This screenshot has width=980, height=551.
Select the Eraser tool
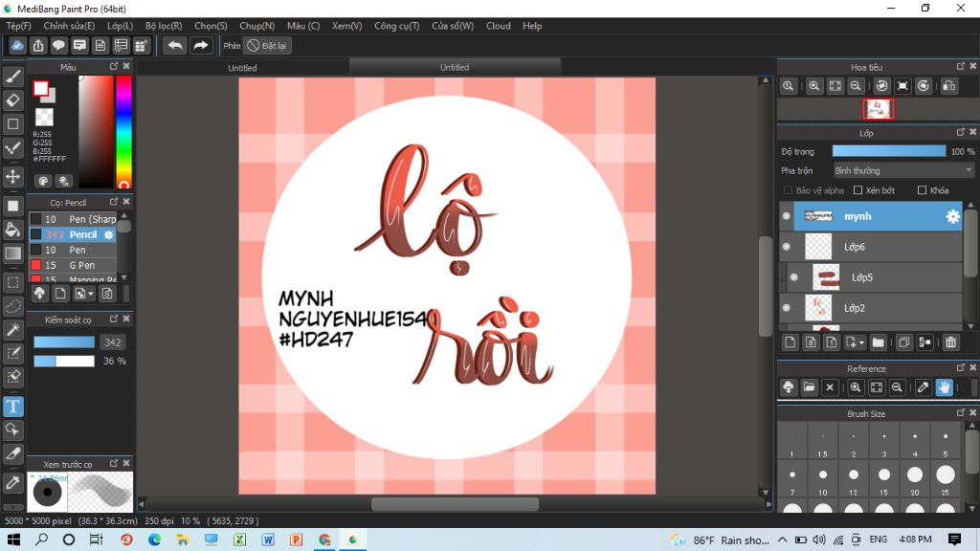(x=13, y=99)
